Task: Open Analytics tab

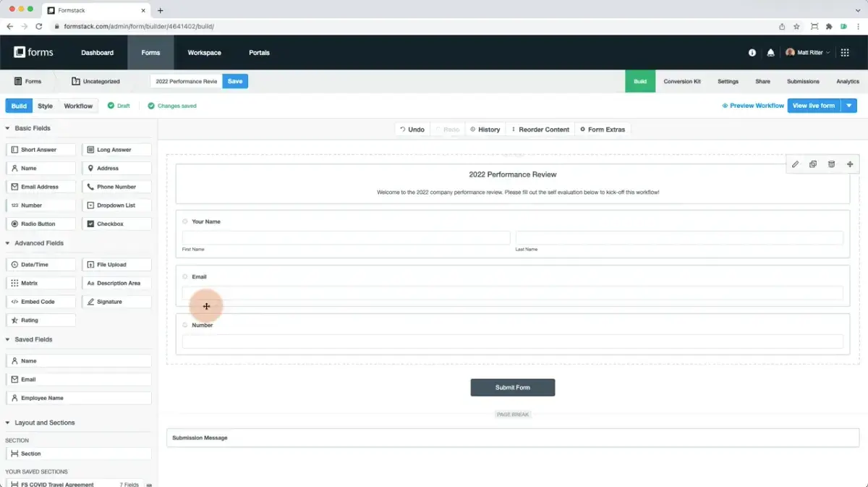Action: pyautogui.click(x=848, y=82)
